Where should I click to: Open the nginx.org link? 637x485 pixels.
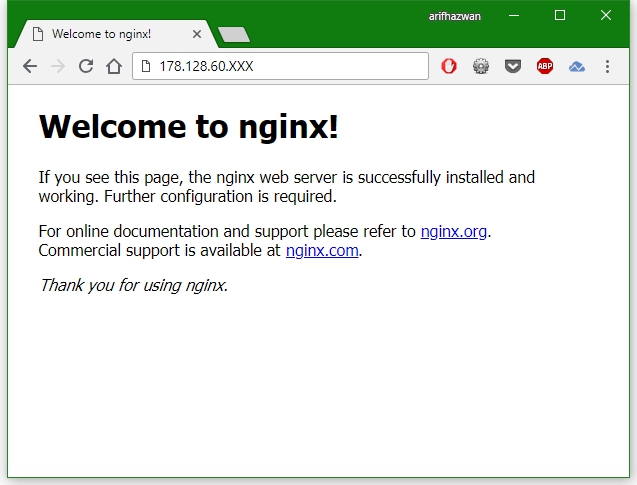pyautogui.click(x=453, y=232)
